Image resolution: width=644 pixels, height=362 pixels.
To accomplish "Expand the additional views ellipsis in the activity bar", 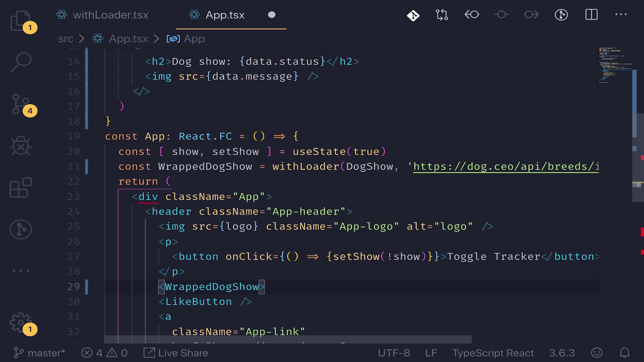I will pyautogui.click(x=21, y=271).
